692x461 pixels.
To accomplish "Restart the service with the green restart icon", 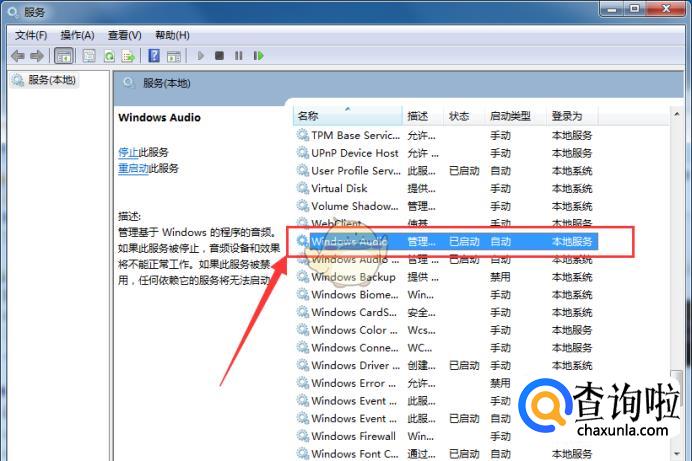I will tap(258, 56).
